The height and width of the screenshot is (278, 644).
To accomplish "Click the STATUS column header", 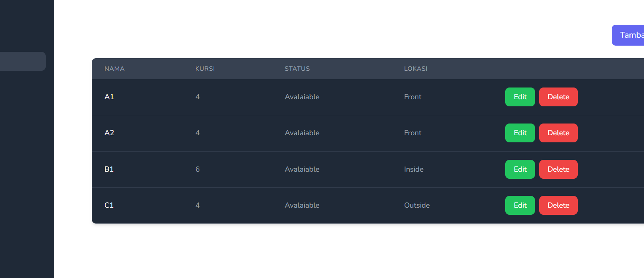I will (x=297, y=69).
